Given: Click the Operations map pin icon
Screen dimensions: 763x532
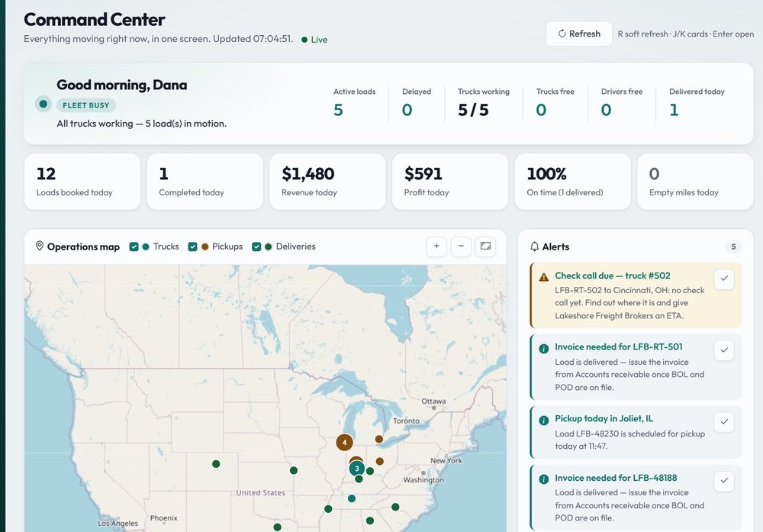Looking at the screenshot, I should point(40,247).
